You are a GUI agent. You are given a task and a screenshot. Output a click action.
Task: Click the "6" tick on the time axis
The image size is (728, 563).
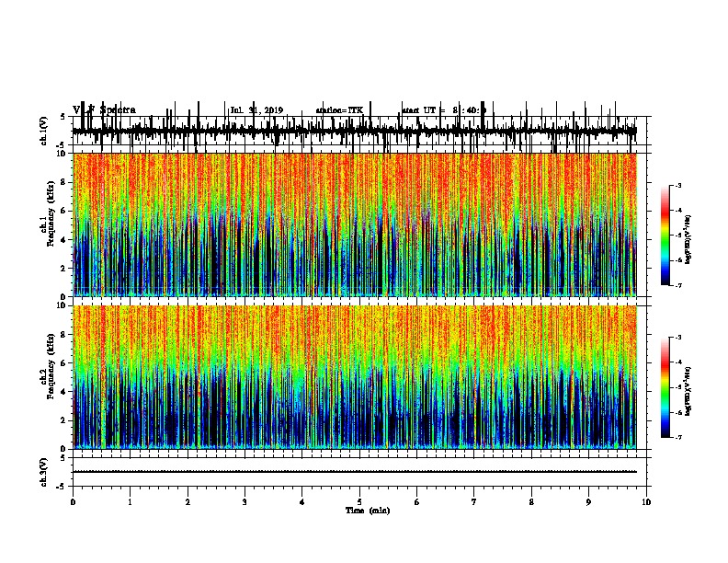coord(417,502)
